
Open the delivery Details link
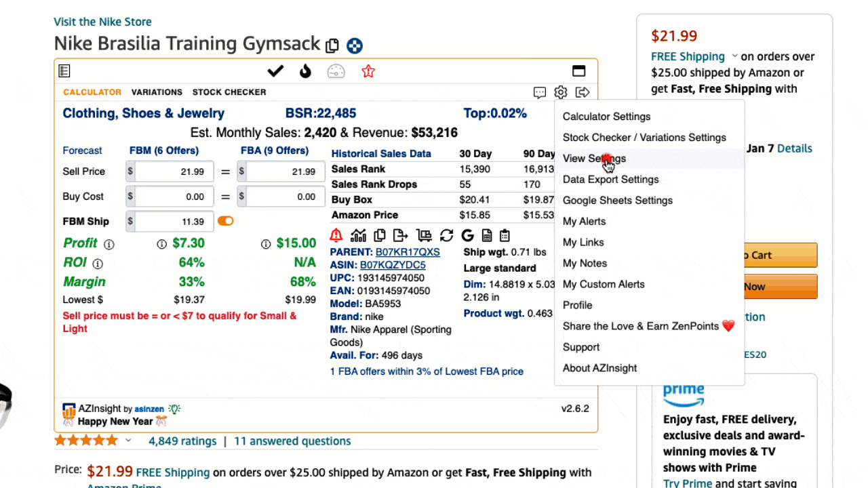click(795, 148)
